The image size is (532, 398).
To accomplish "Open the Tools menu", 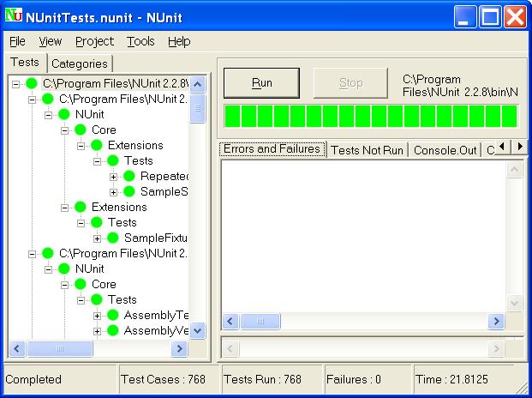I will tap(140, 41).
